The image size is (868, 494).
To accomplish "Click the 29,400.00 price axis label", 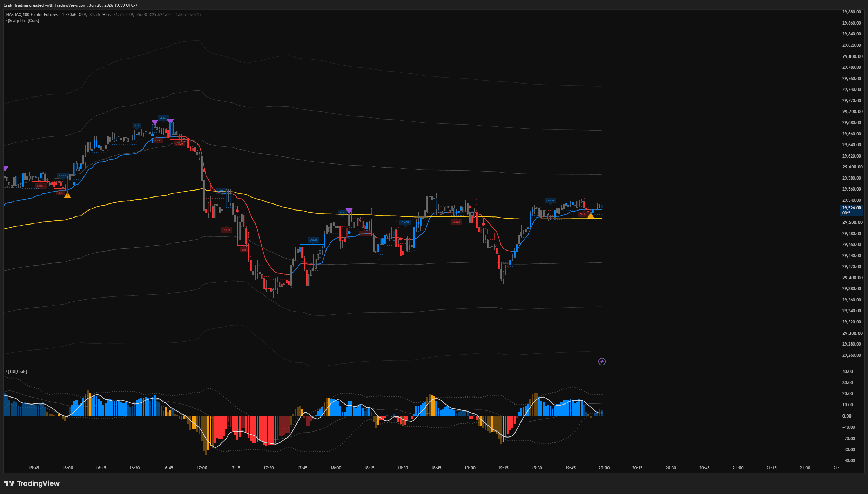I will click(852, 278).
